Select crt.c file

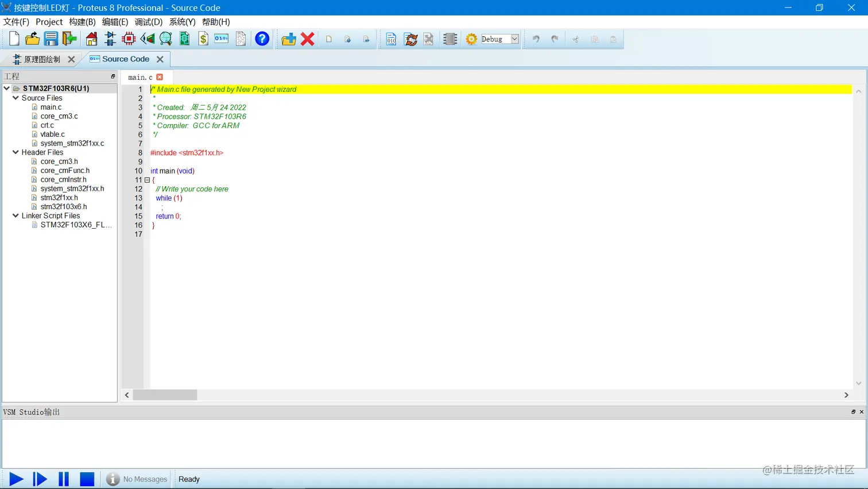(47, 125)
